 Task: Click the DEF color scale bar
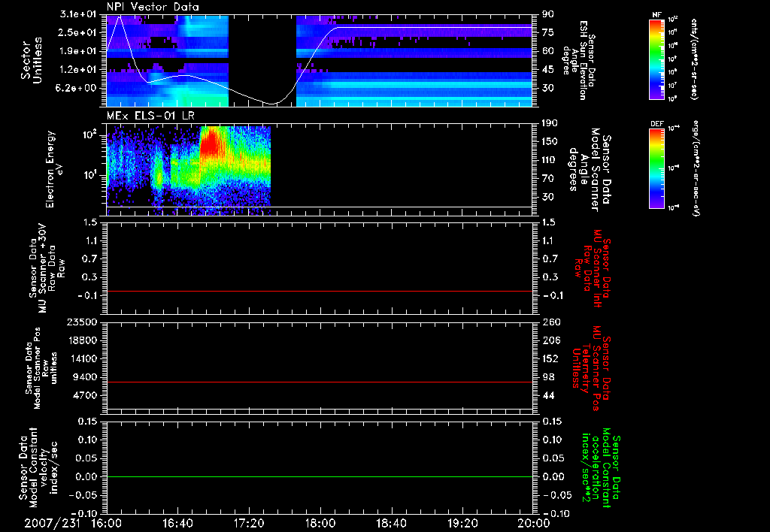click(657, 168)
